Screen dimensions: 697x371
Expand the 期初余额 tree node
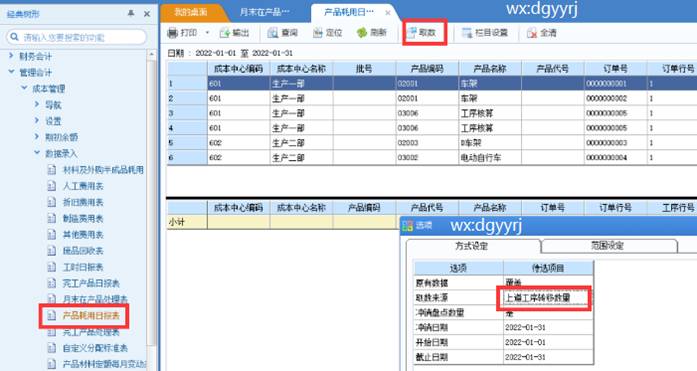37,136
